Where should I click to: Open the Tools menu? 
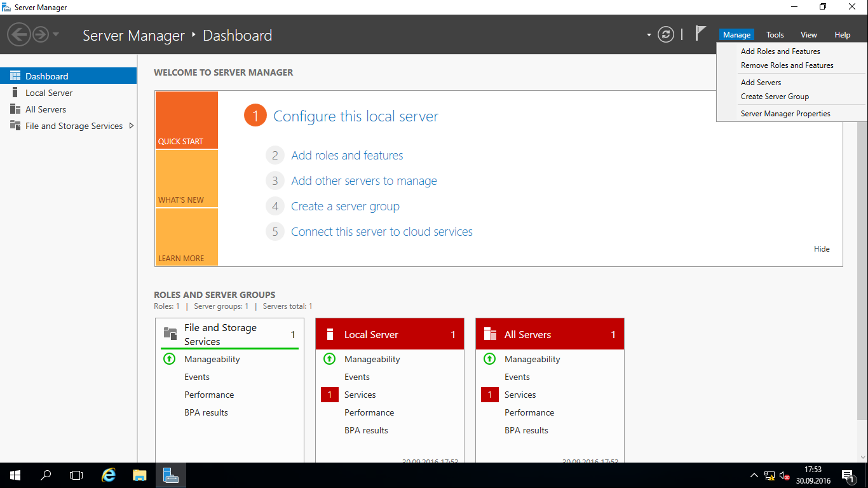tap(775, 35)
